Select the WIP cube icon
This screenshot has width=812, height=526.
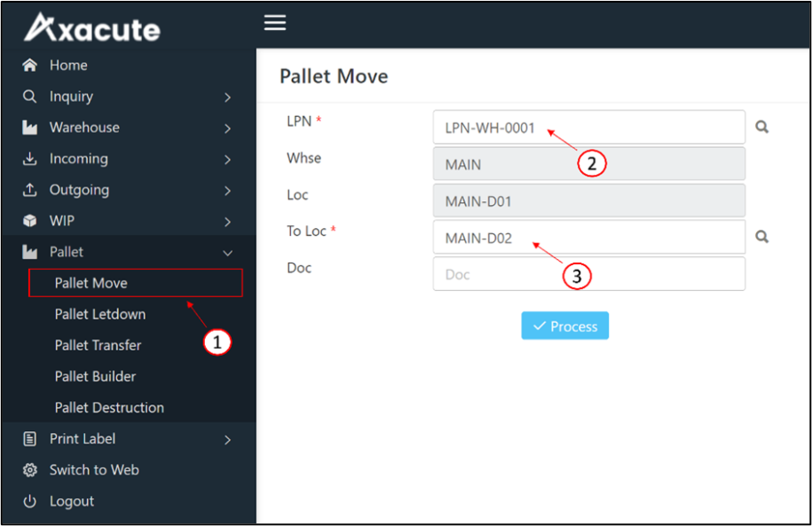[30, 220]
